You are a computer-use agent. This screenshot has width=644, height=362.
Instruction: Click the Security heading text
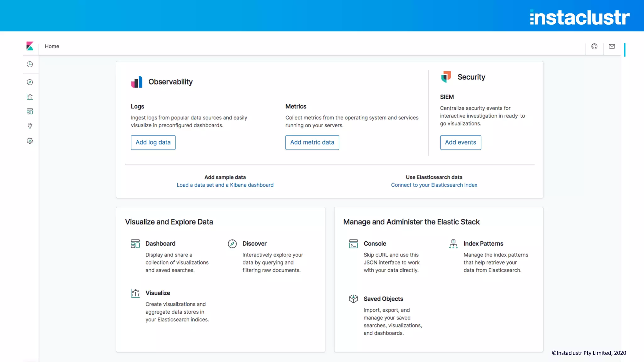click(x=471, y=77)
